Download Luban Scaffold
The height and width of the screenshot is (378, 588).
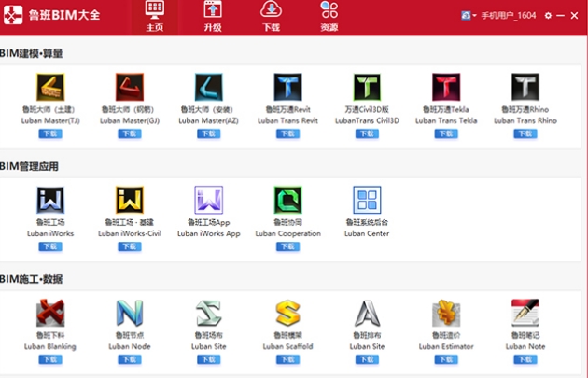287,359
